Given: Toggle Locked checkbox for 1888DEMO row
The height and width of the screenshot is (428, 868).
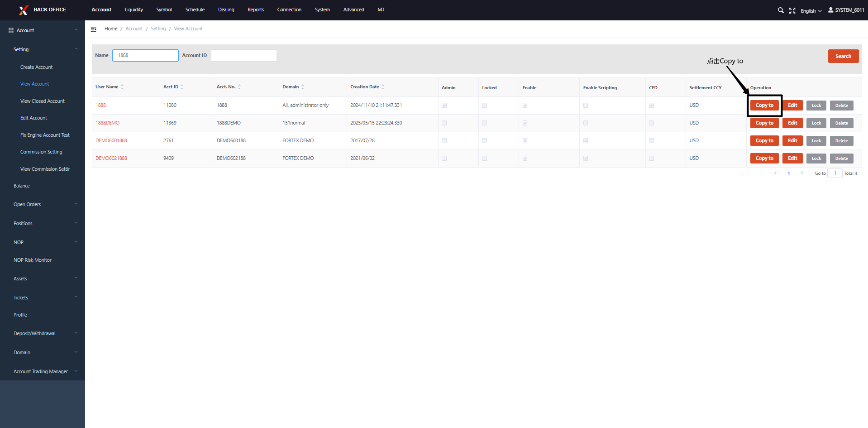Looking at the screenshot, I should [484, 123].
